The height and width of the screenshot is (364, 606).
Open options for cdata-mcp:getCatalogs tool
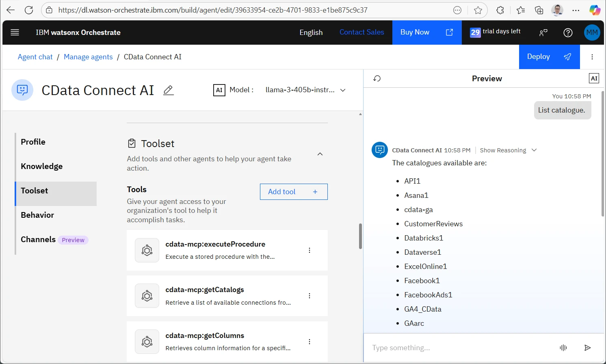pyautogui.click(x=309, y=296)
